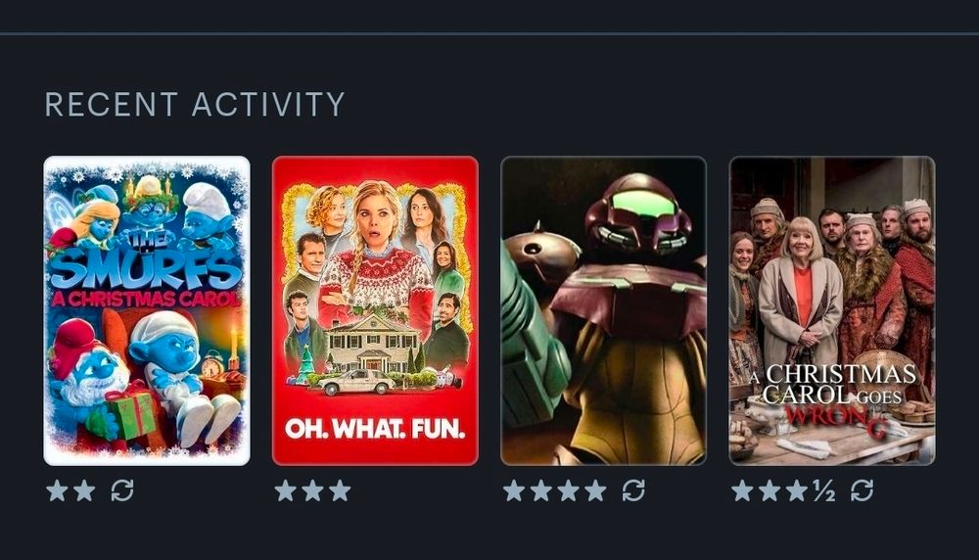Image resolution: width=979 pixels, height=560 pixels.
Task: Click the third star under Oh. What. Fun.
Action: 341,490
